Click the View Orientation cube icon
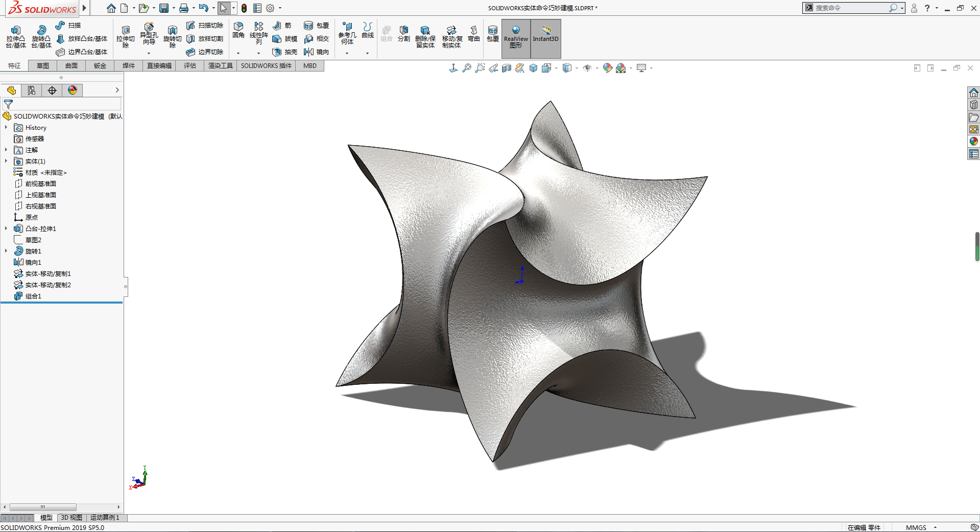Image resolution: width=980 pixels, height=532 pixels. [546, 68]
